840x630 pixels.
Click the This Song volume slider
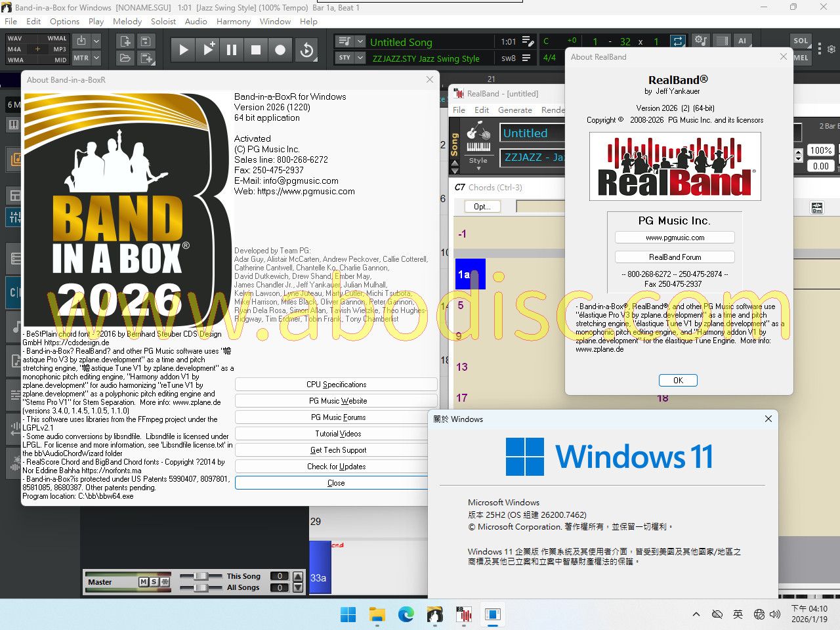pos(201,576)
